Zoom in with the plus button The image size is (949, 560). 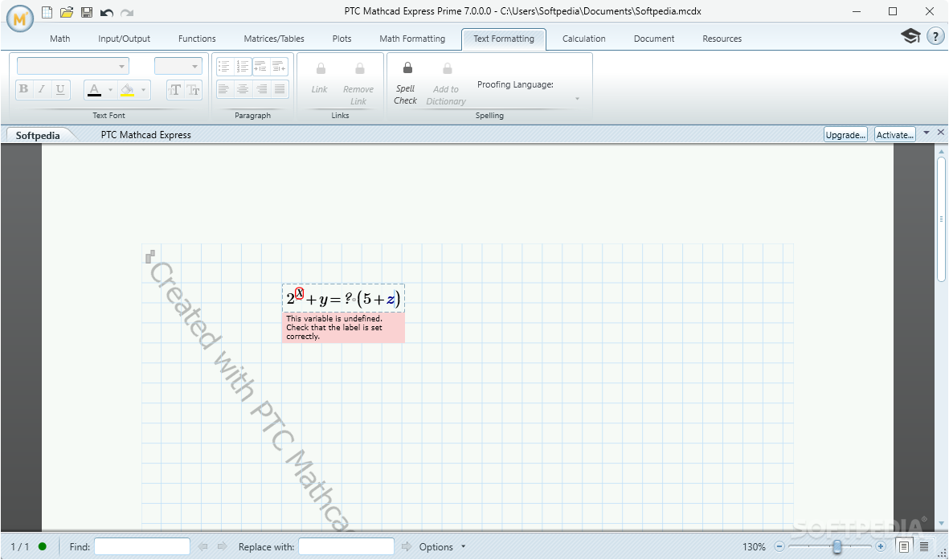click(881, 546)
